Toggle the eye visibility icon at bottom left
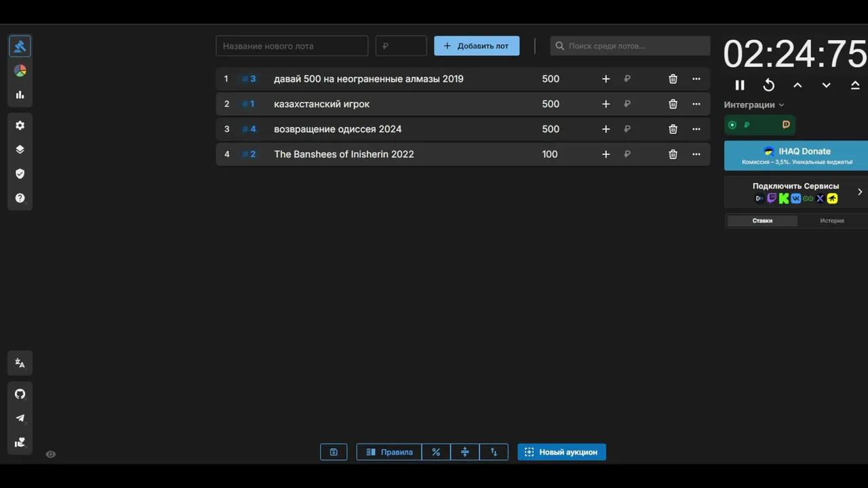Screen dimensions: 868x488 click(x=50, y=454)
